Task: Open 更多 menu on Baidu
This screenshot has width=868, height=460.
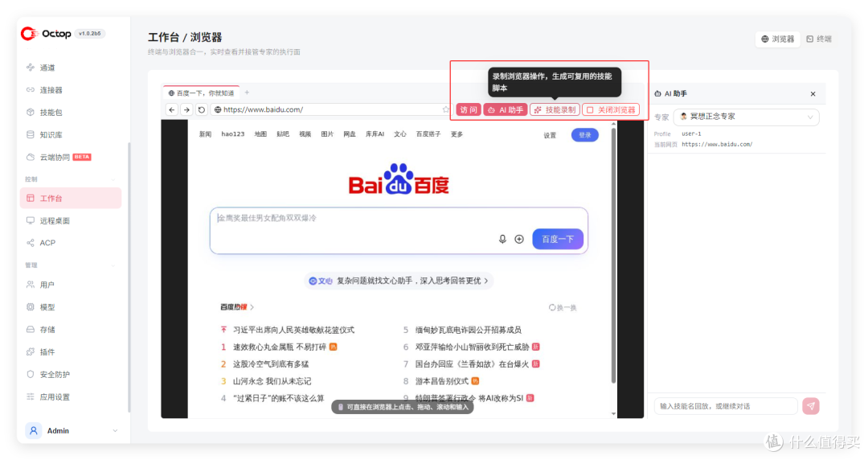Action: coord(457,134)
